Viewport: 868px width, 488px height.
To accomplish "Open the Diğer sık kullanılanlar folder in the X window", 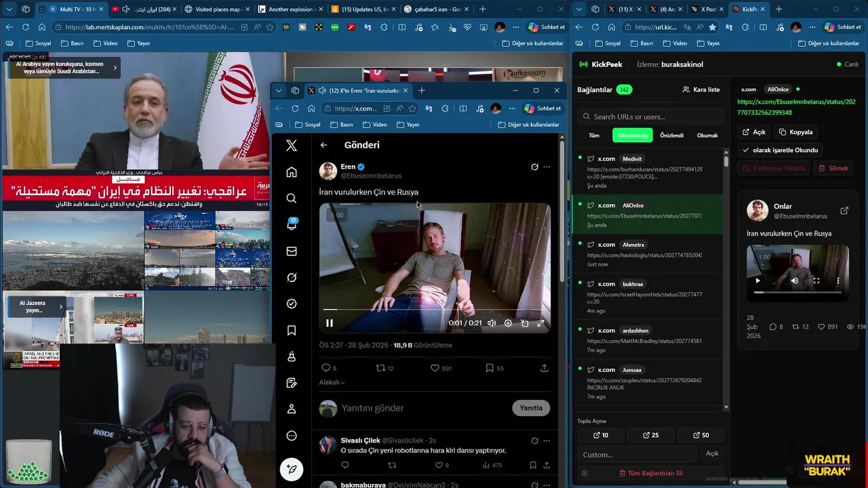I will pyautogui.click(x=528, y=125).
